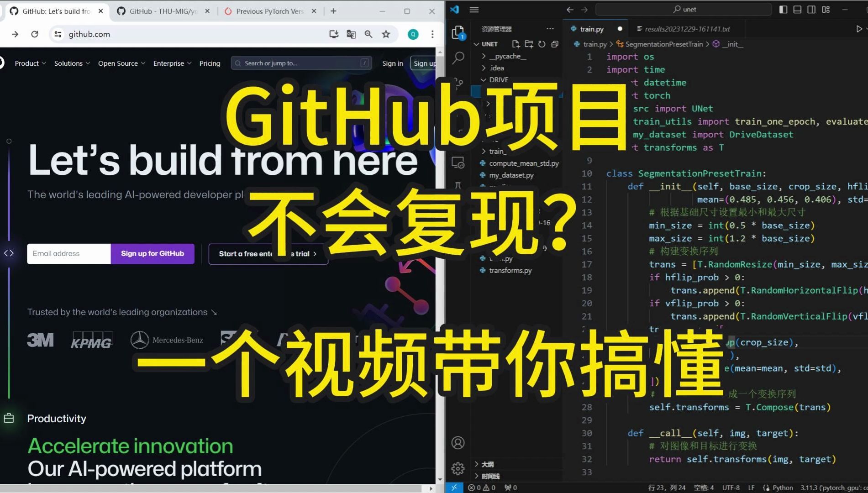The height and width of the screenshot is (493, 868).
Task: Open the Pricing link on GitHub
Action: click(210, 63)
